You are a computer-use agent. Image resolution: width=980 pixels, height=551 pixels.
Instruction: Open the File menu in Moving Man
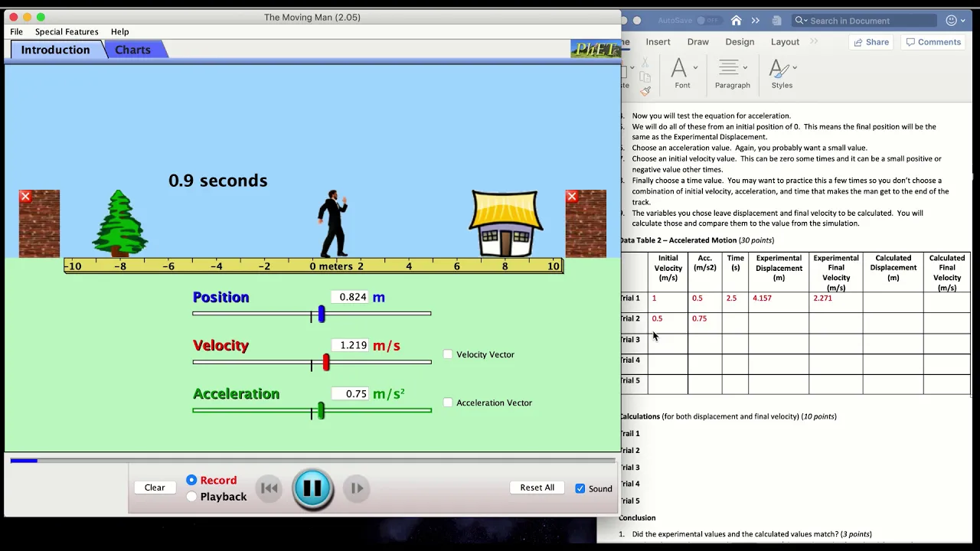point(16,31)
